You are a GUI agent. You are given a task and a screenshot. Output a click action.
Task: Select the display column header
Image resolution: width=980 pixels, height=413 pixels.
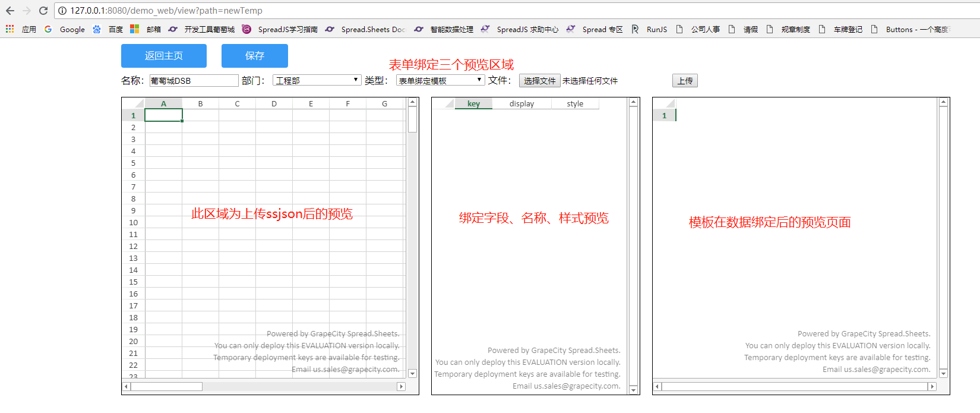pyautogui.click(x=521, y=103)
